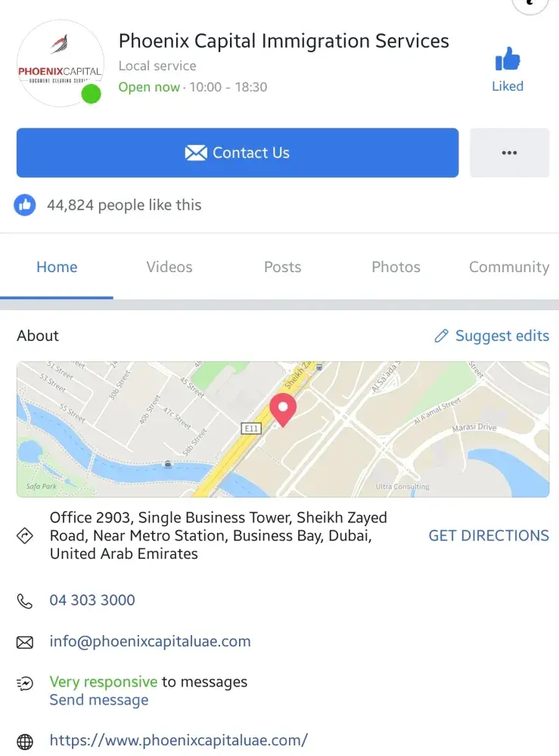
Task: Click the Suggest edits pencil icon
Action: pos(442,336)
